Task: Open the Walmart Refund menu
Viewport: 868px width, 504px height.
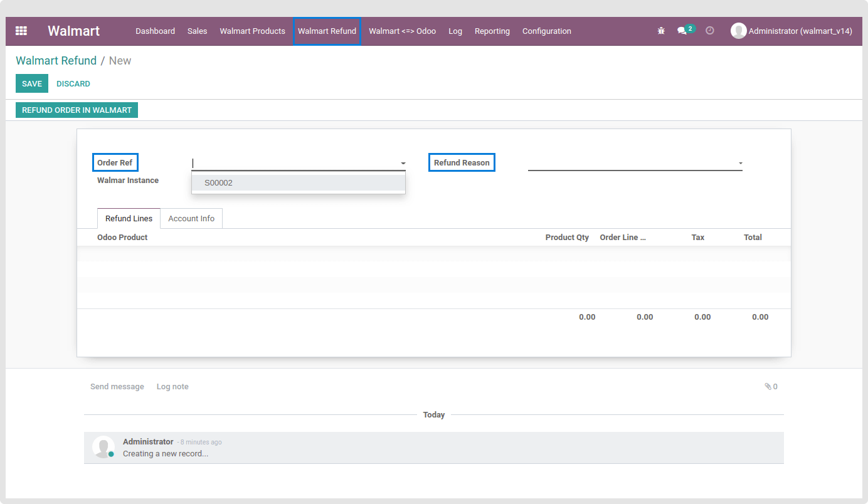Action: [327, 31]
